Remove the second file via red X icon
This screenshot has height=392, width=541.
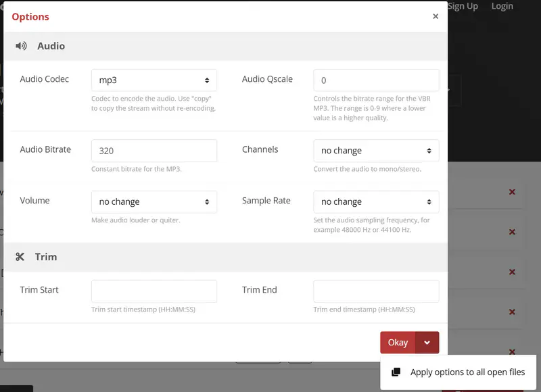point(512,232)
